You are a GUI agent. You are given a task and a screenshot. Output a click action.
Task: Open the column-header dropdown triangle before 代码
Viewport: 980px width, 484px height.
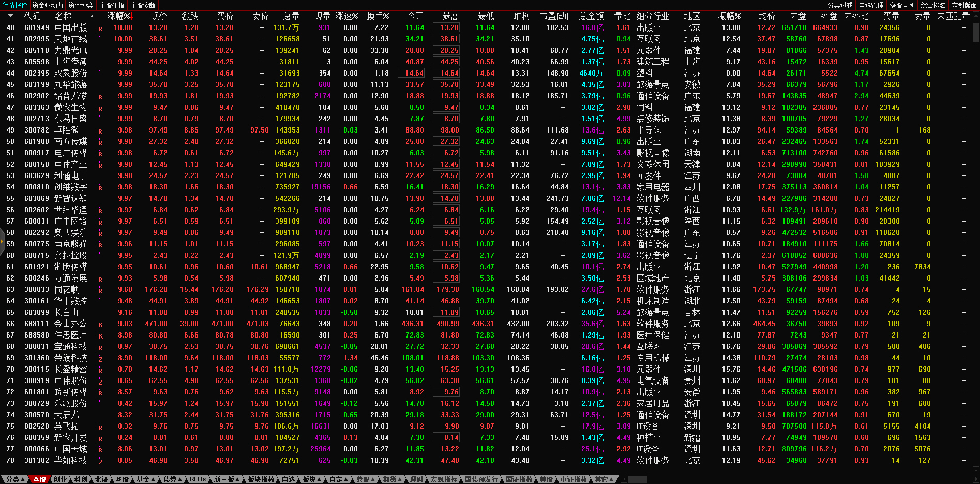tap(10, 16)
